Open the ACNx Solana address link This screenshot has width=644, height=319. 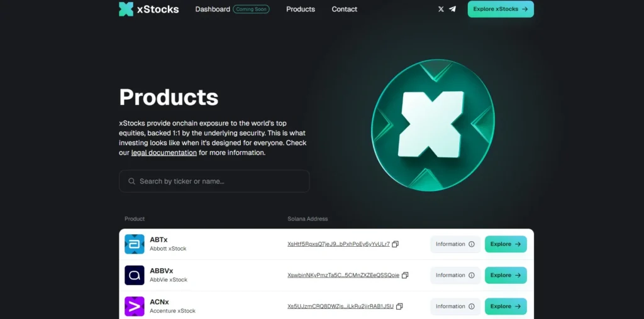(x=340, y=306)
